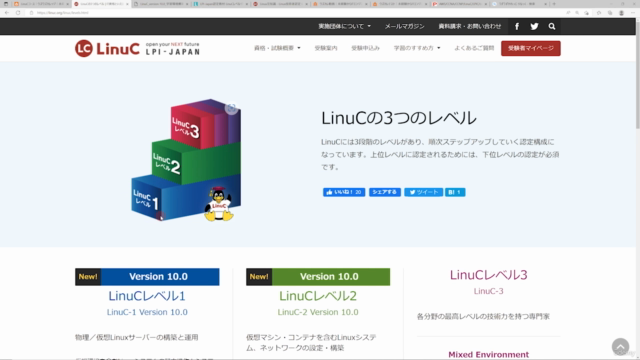Open the browser collections icon

pyautogui.click(x=610, y=13)
